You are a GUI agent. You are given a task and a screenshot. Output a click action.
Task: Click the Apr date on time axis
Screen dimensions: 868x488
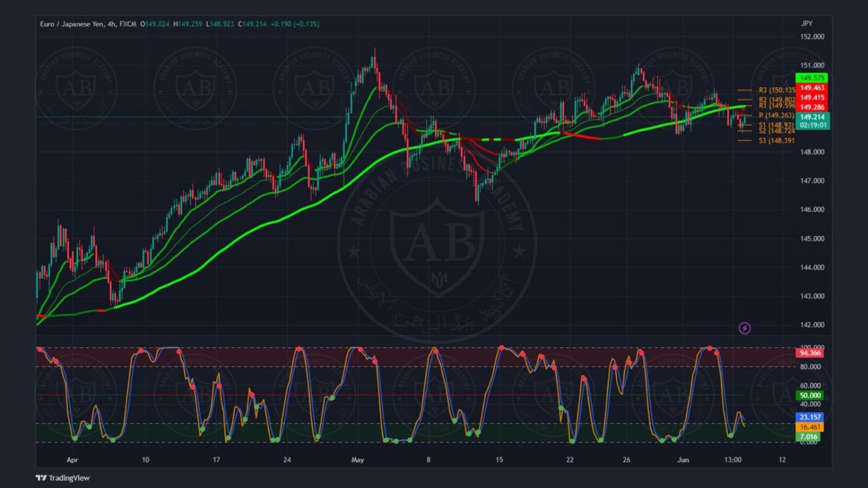tap(72, 460)
